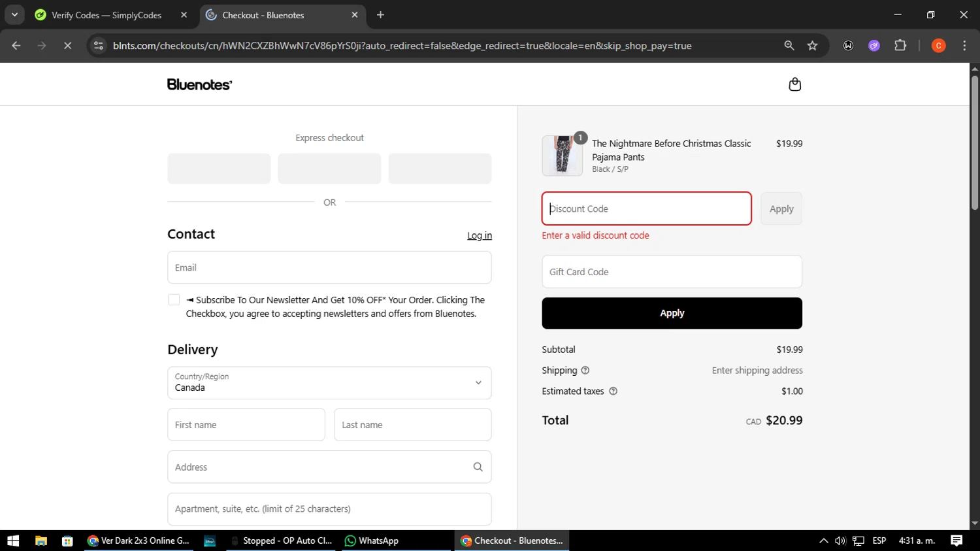Click the Bluenotes logo
Screen dimensions: 980x551
coord(199,84)
